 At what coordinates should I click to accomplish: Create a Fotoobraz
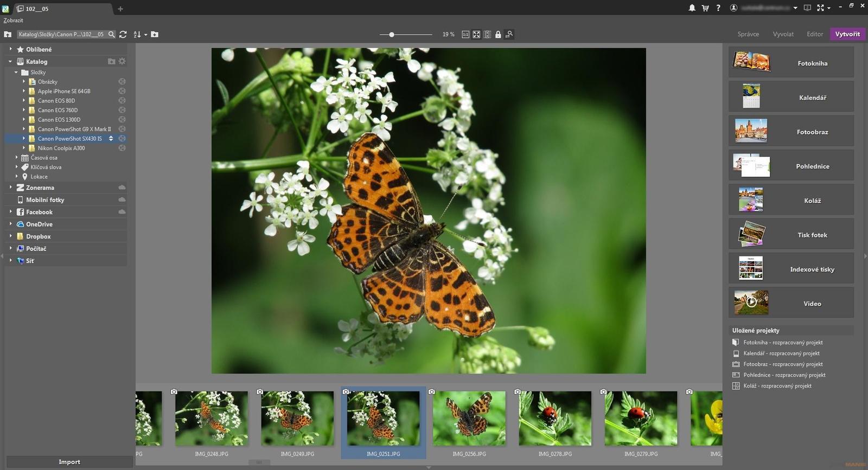tap(791, 131)
